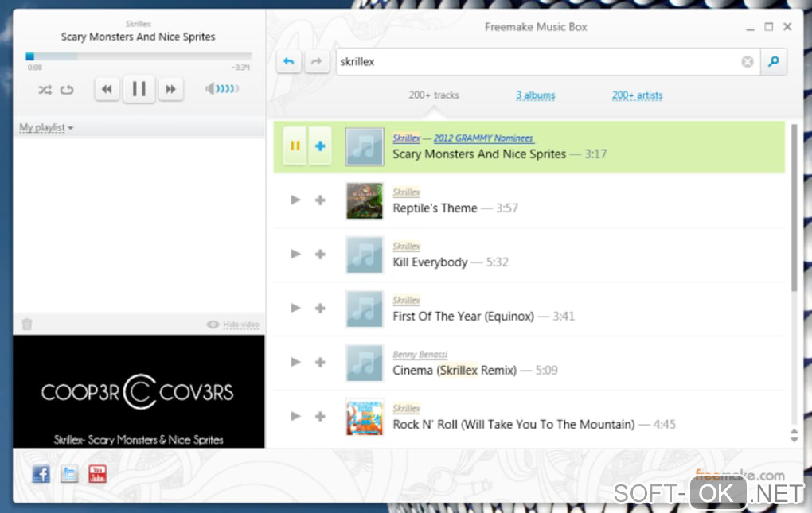Screen dimensions: 812x513
Task: Open YouTube icon in footer
Action: tap(97, 474)
